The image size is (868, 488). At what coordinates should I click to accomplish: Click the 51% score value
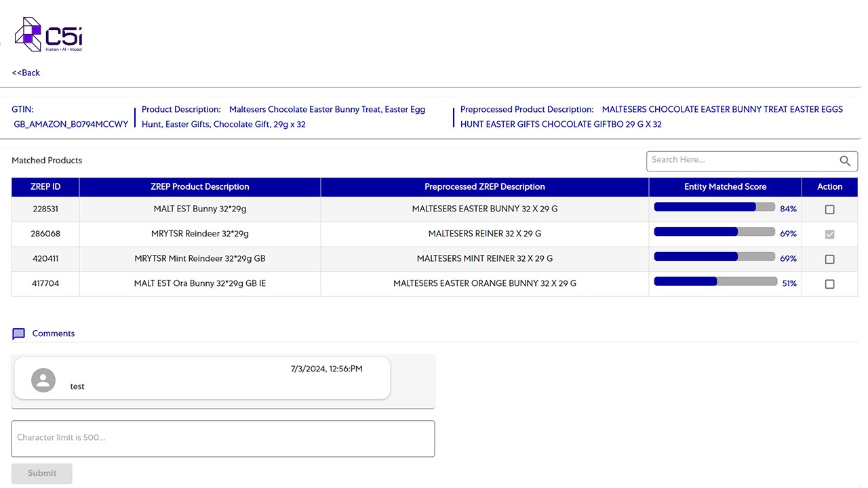click(x=789, y=284)
